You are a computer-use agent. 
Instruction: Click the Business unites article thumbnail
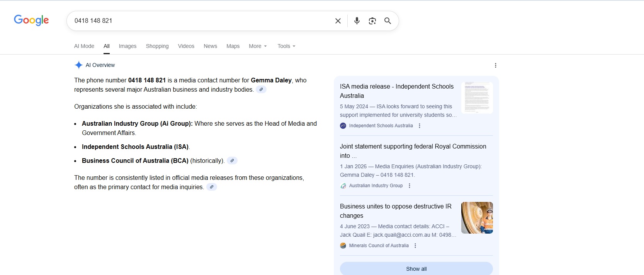coord(477,218)
